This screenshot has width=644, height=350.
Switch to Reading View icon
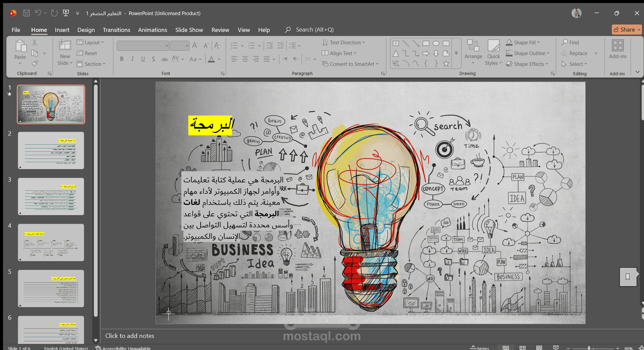pyautogui.click(x=539, y=348)
